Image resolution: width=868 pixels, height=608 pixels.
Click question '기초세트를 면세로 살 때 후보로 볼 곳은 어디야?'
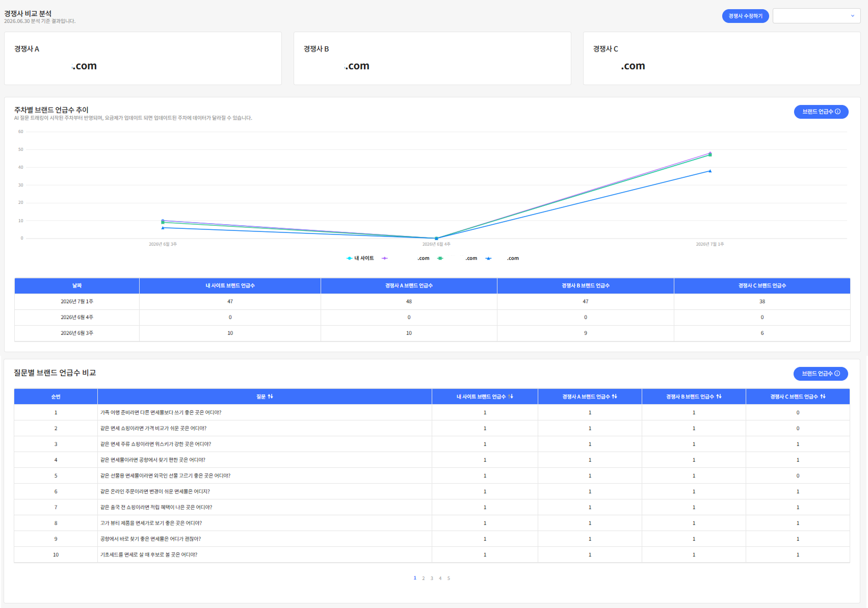149,555
